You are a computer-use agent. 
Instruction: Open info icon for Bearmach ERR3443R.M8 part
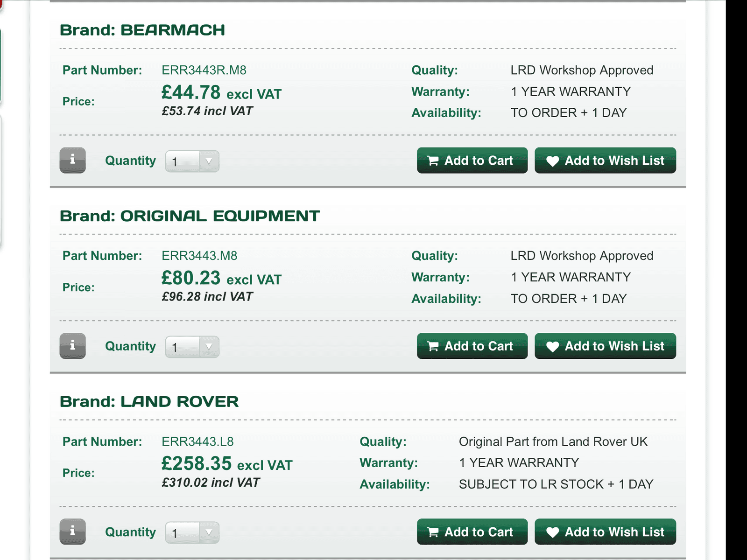(72, 161)
